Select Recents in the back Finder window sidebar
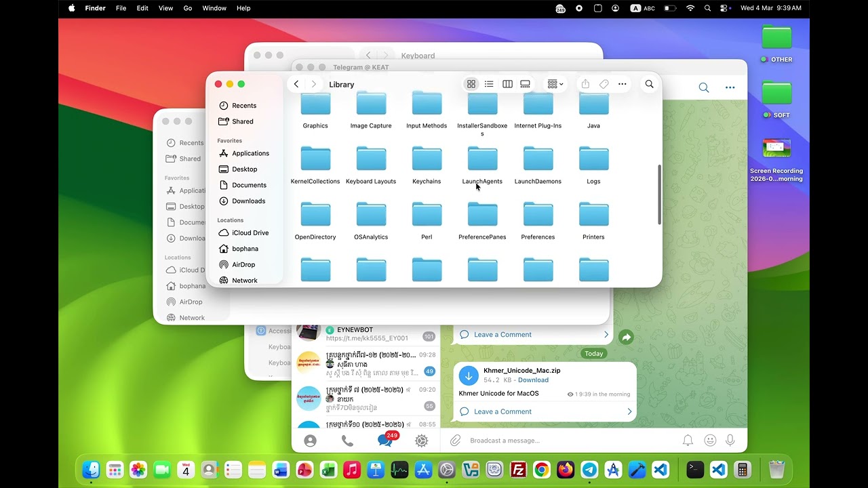The width and height of the screenshot is (868, 488). pos(185,143)
